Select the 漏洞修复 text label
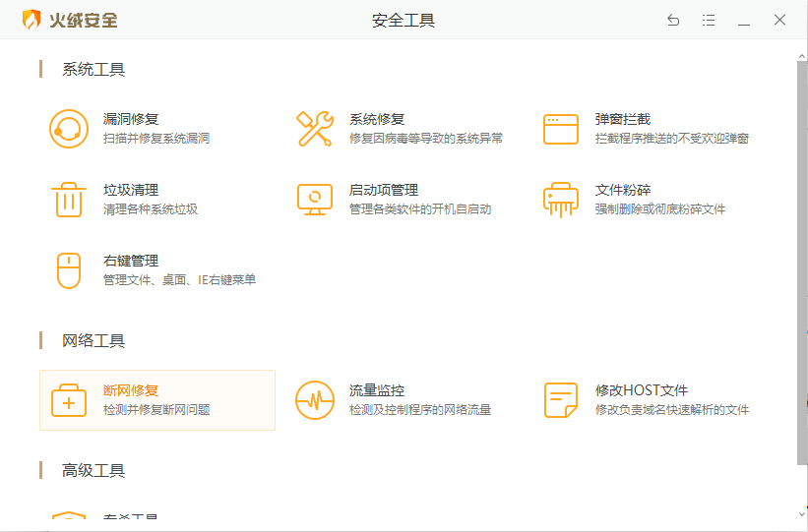The height and width of the screenshot is (532, 808). pos(131,119)
